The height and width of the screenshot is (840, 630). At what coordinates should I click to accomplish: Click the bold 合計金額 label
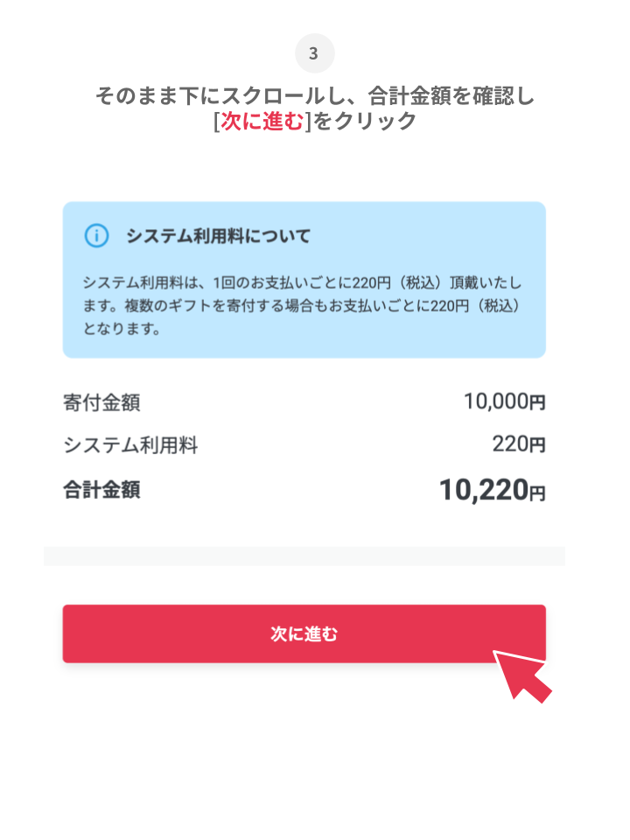click(x=101, y=490)
